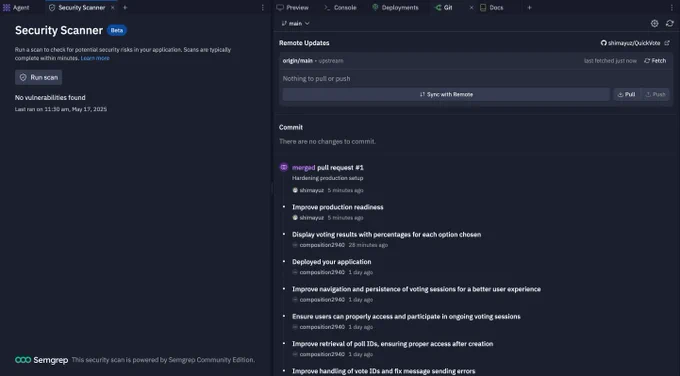Click 'Hardening production setup' description

327,178
